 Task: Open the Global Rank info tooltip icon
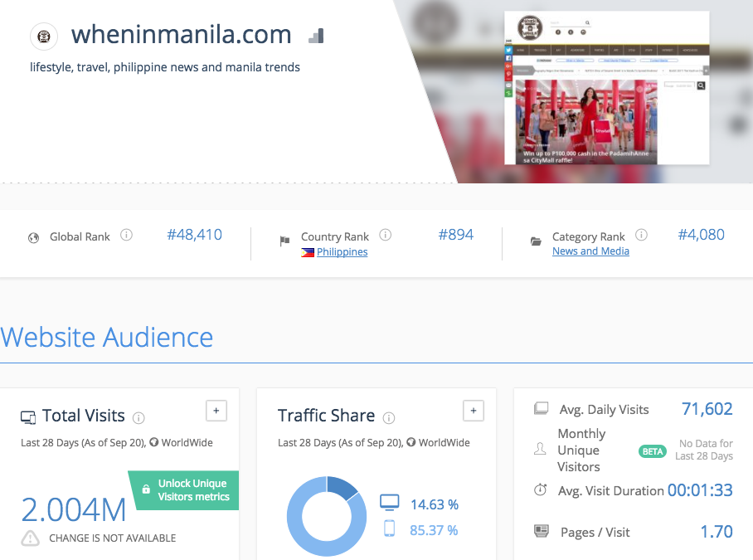(126, 235)
